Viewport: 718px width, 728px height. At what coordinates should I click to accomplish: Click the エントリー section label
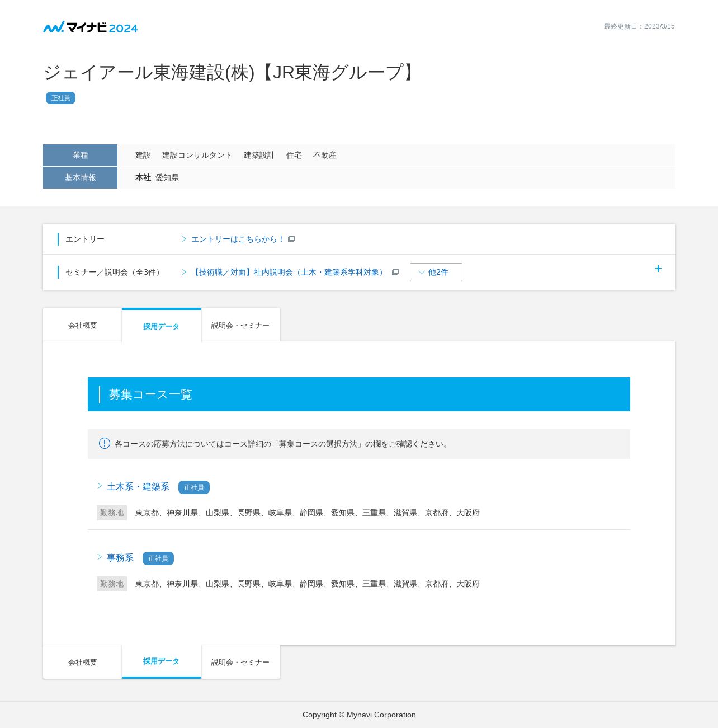pos(85,239)
